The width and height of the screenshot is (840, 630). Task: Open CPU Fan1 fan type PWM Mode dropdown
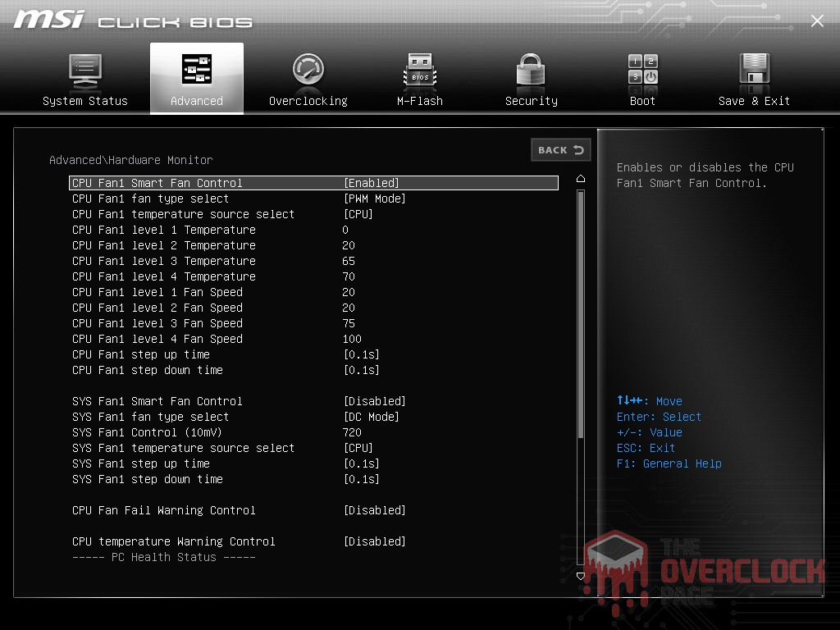(x=374, y=199)
